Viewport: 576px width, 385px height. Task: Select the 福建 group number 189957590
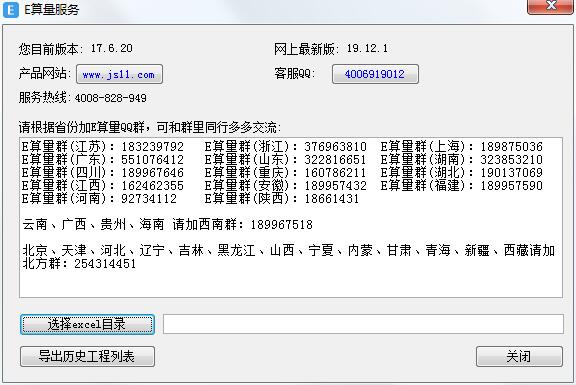point(511,186)
